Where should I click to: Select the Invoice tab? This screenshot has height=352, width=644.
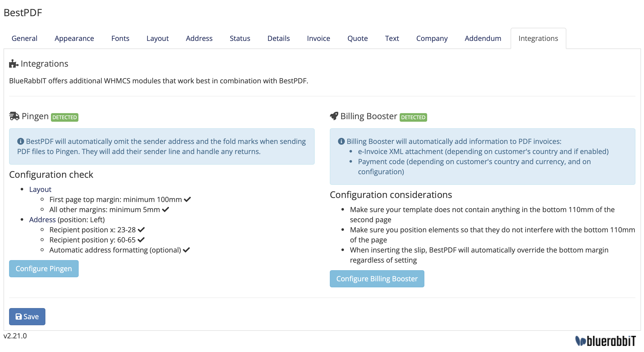[x=318, y=38]
